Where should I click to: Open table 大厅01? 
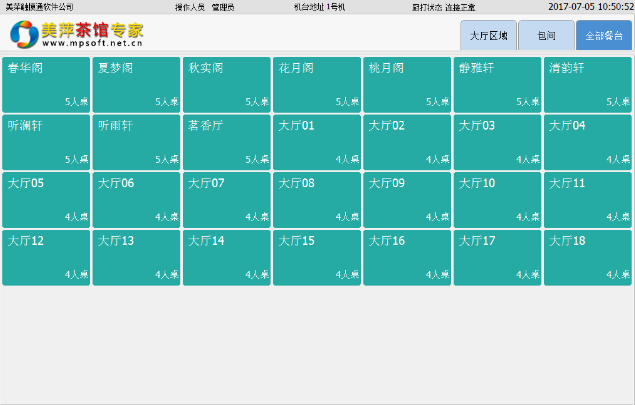(317, 142)
